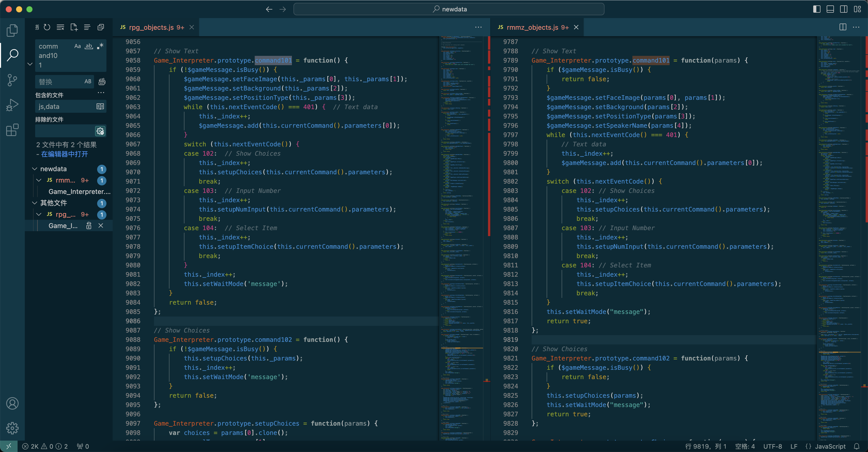Screen dimensions: 868x452
Task: Open 在编辑器中打开 link
Action: tap(64, 154)
